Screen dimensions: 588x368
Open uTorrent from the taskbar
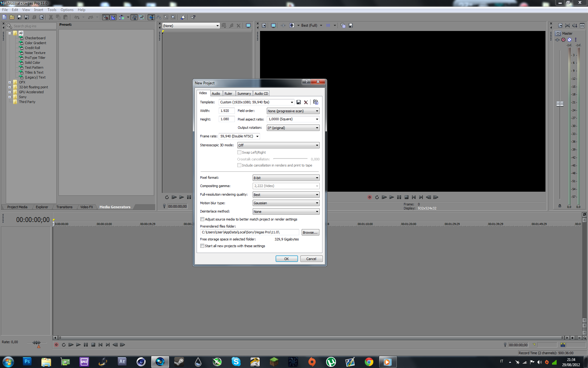[x=331, y=362]
